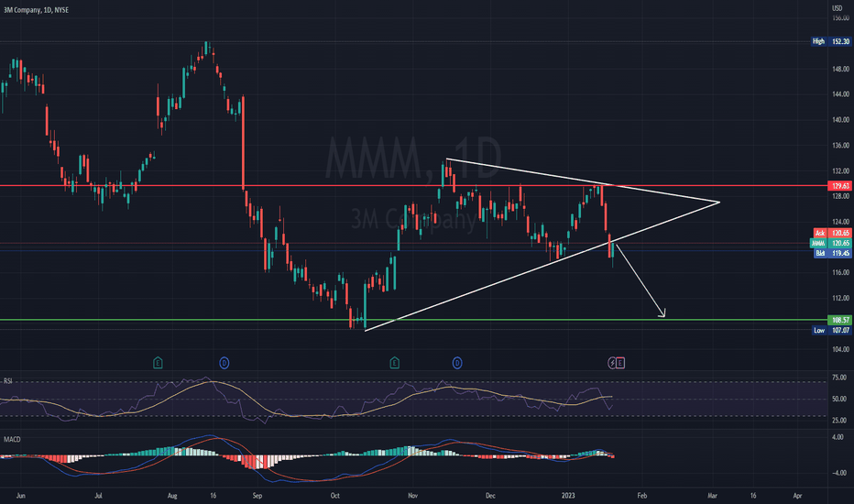Screen dimensions: 854x504
Task: Click the red upcoming earnings E marker
Action: tap(620, 363)
